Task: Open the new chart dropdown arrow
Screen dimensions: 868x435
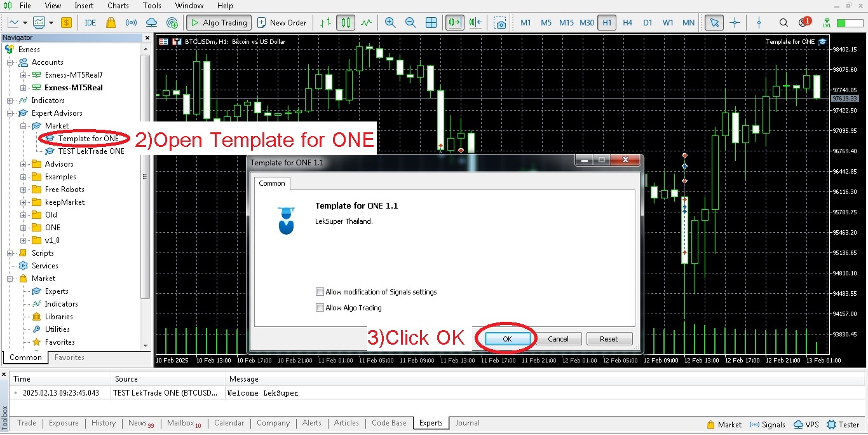Action: (x=24, y=23)
